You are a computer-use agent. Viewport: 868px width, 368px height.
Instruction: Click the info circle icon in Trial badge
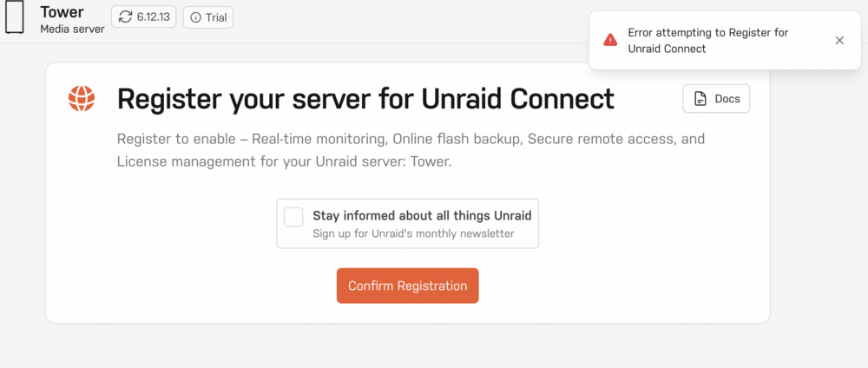[x=195, y=17]
